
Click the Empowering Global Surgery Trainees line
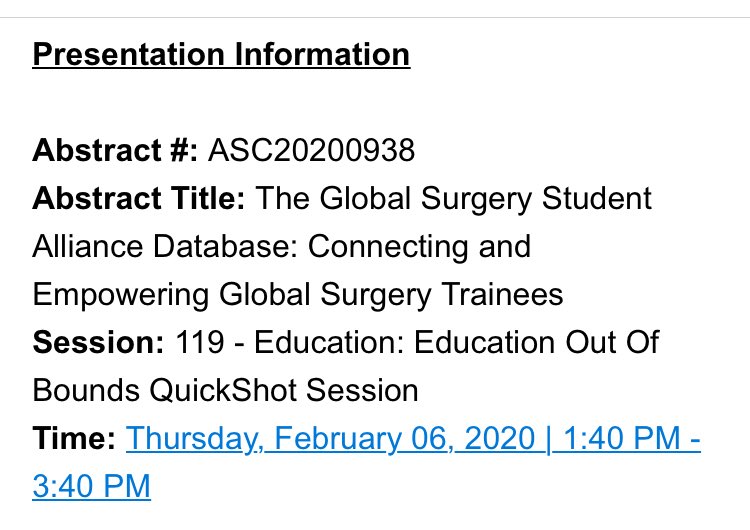pos(298,295)
